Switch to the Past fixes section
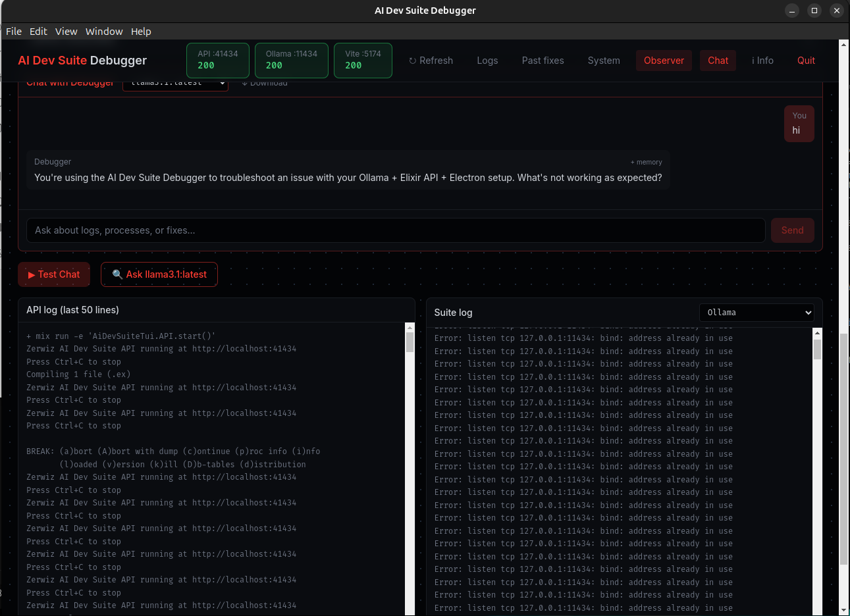The width and height of the screenshot is (850, 616). tap(543, 61)
